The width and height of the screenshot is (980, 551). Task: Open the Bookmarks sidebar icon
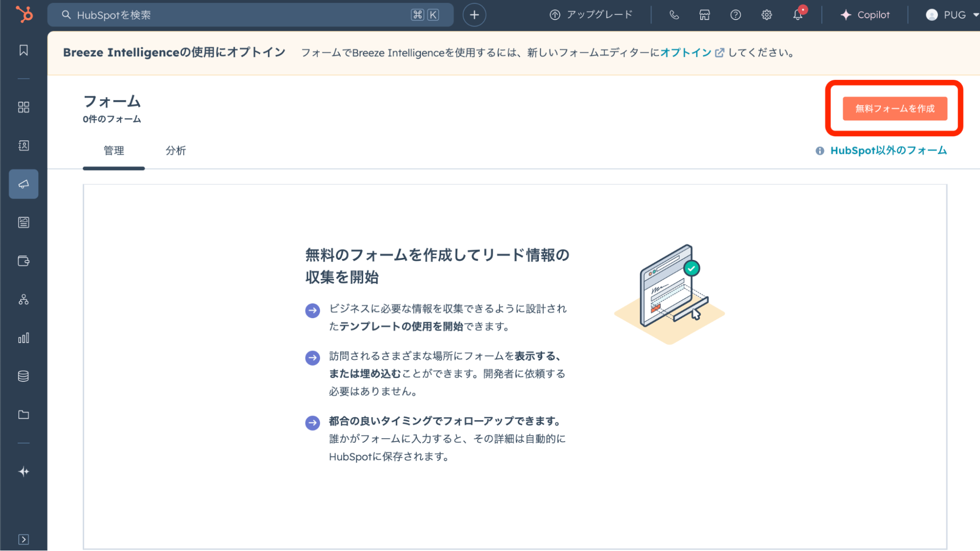24,50
